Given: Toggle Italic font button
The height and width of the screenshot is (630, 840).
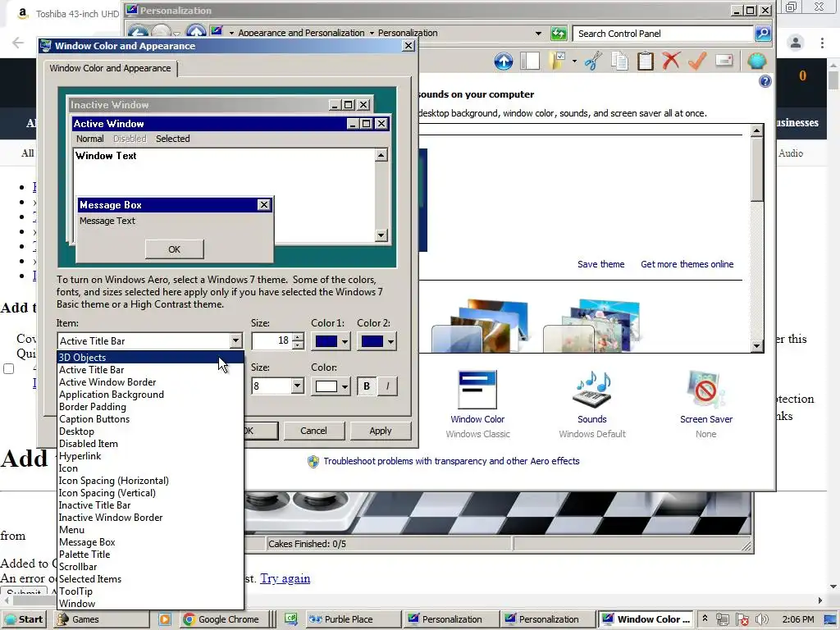Looking at the screenshot, I should tap(387, 386).
